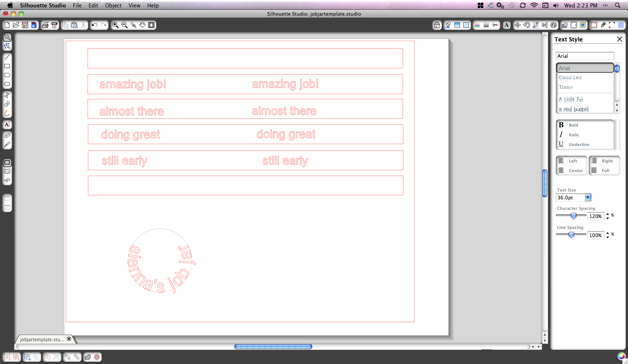Click the Zoom In magnifier icon
Viewport: 628px width, 364px height.
tap(116, 25)
